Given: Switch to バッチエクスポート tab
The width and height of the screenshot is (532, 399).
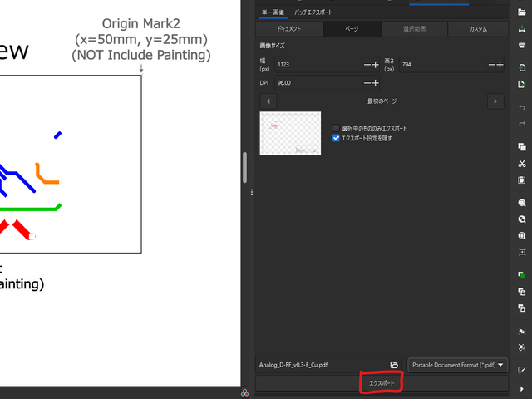Looking at the screenshot, I should 313,12.
